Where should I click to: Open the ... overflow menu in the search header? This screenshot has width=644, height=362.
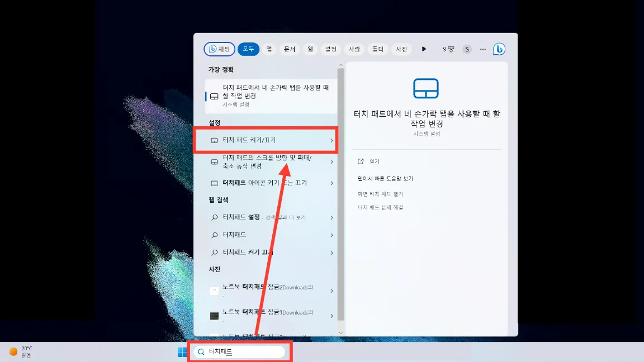[x=482, y=49]
